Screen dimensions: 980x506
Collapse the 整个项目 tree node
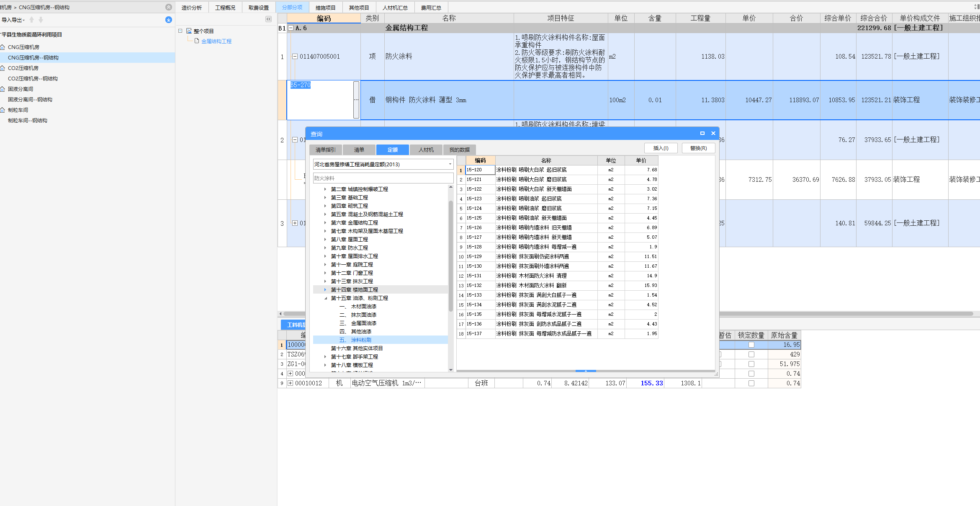pyautogui.click(x=180, y=31)
